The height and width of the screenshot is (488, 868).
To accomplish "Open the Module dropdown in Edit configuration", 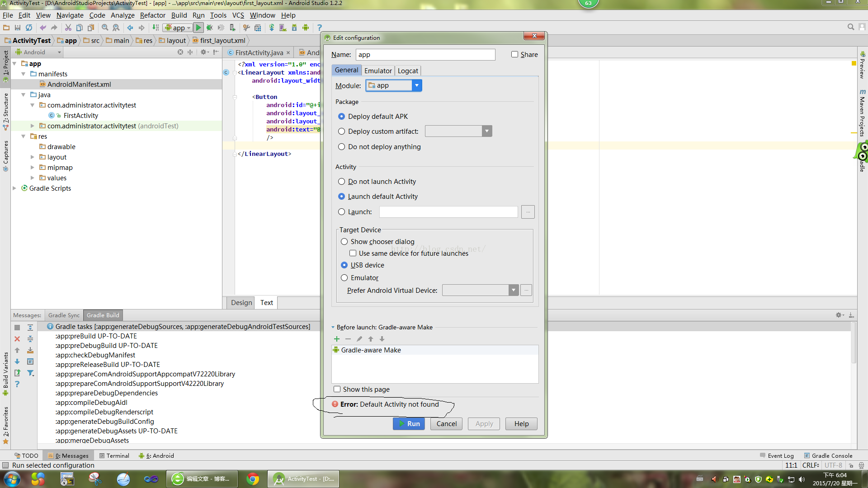I will click(394, 85).
